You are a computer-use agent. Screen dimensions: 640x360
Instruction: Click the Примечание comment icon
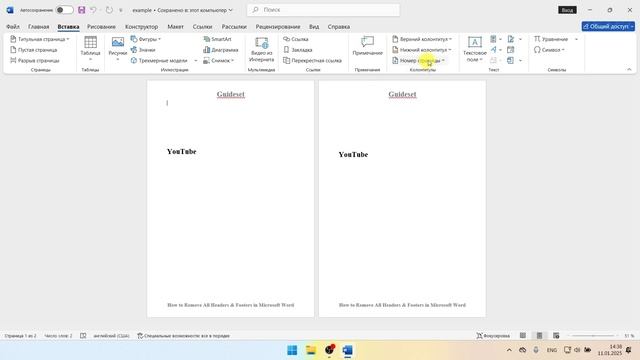pyautogui.click(x=367, y=42)
